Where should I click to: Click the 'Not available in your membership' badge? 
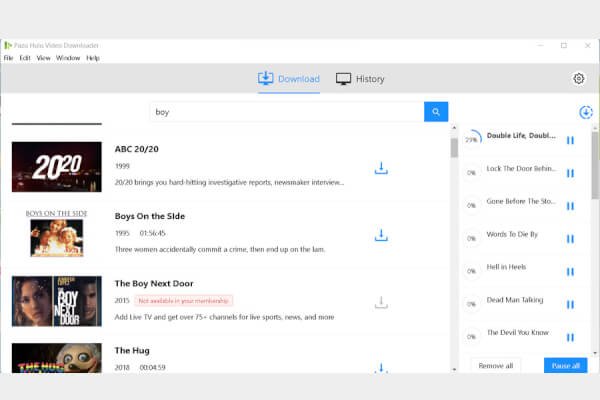point(183,300)
